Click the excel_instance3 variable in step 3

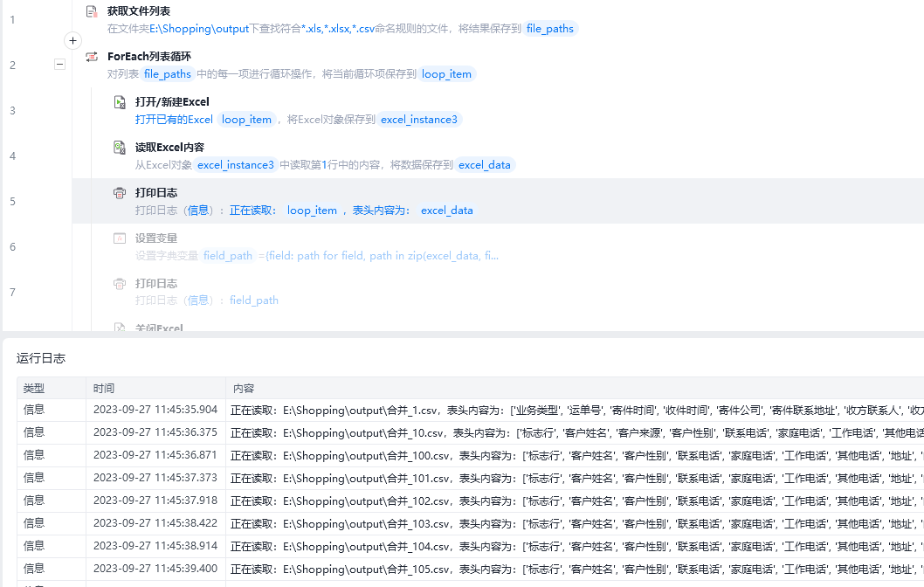(x=419, y=120)
